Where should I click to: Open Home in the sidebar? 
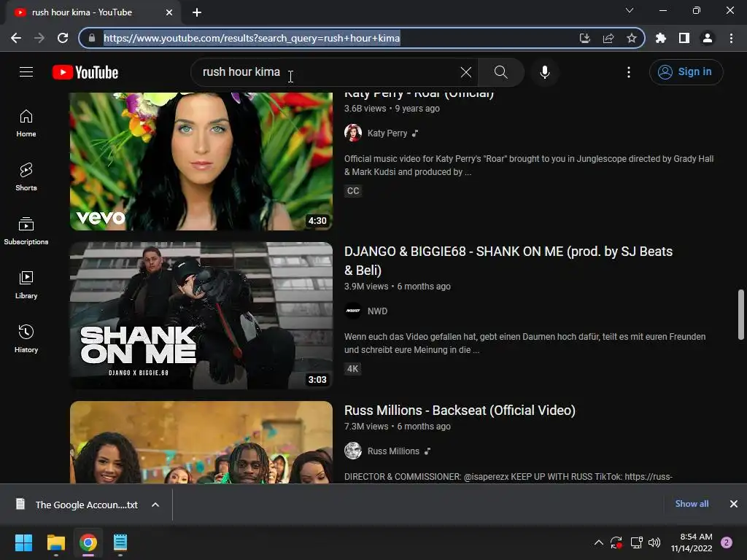26,123
